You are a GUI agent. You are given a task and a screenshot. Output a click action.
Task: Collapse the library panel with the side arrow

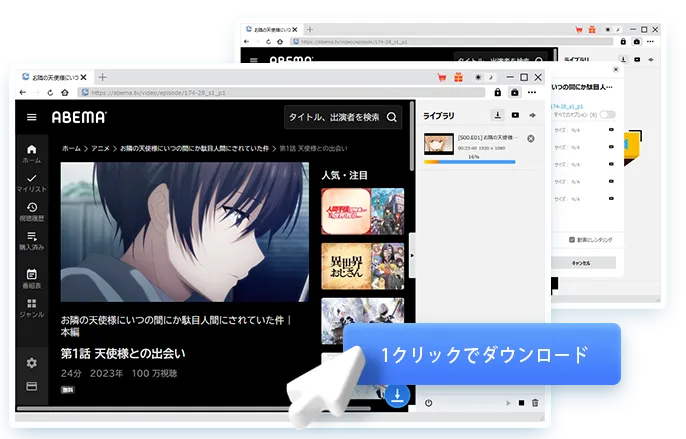[x=412, y=255]
